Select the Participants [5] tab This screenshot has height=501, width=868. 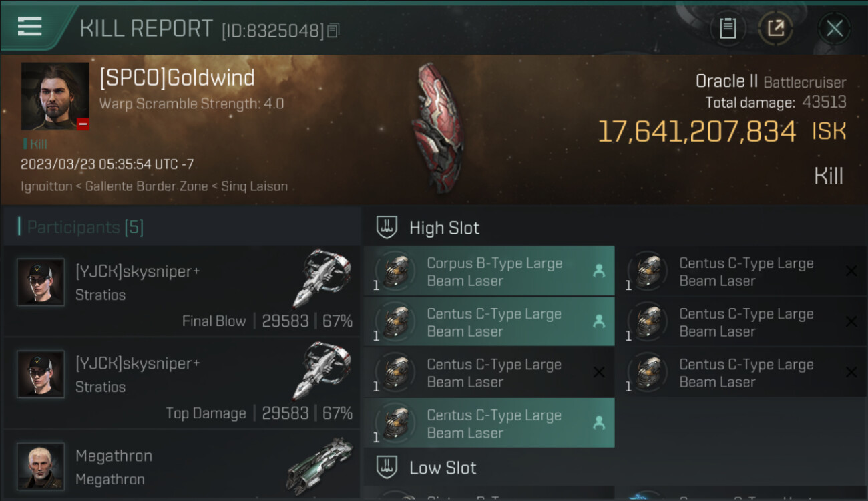[85, 227]
